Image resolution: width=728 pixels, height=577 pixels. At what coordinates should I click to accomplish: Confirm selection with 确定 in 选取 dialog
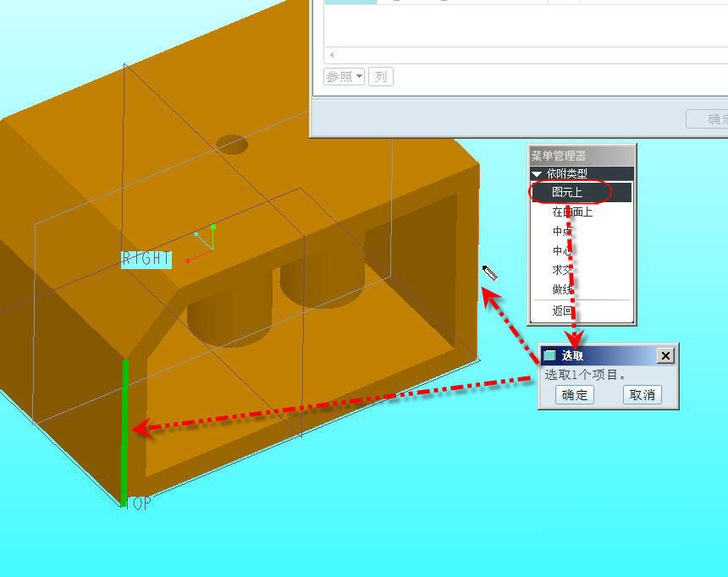pyautogui.click(x=575, y=395)
